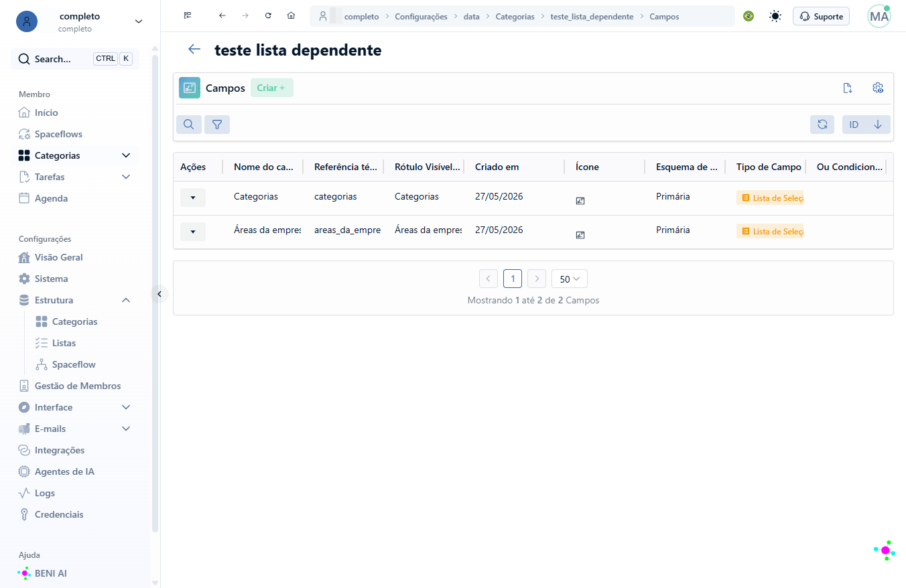Image resolution: width=906 pixels, height=588 pixels.
Task: Open the filter funnel button
Action: pyautogui.click(x=217, y=125)
